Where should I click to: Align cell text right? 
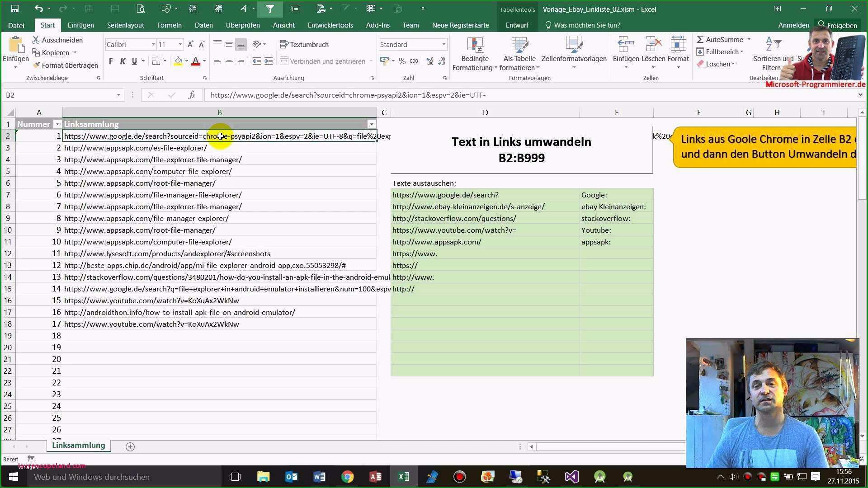241,61
